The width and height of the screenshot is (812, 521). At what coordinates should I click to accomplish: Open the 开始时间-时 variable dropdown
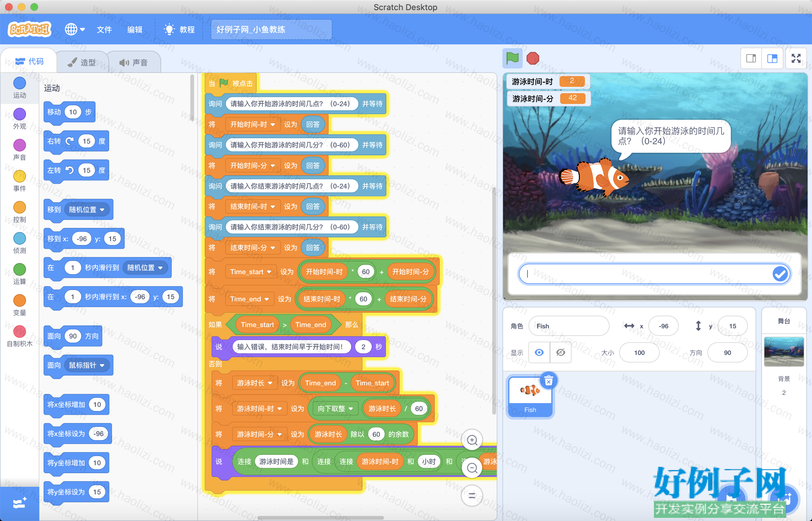tap(252, 125)
